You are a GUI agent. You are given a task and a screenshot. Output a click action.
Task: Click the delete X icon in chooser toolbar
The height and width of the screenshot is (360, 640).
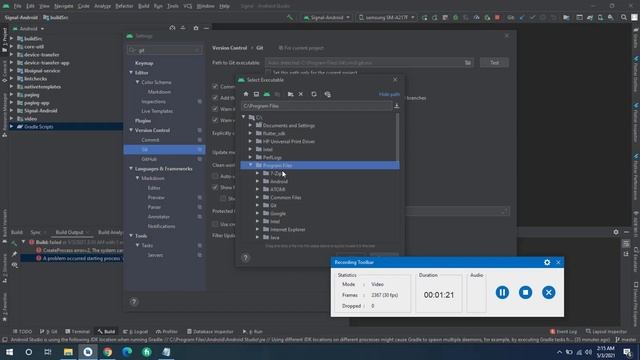(x=301, y=94)
